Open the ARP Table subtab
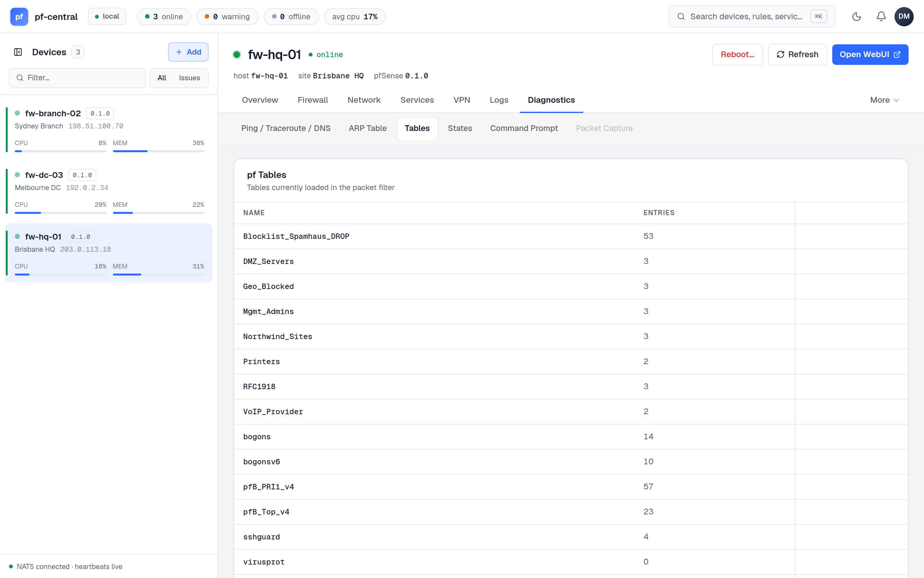Viewport: 924px width, 578px height. [367, 128]
